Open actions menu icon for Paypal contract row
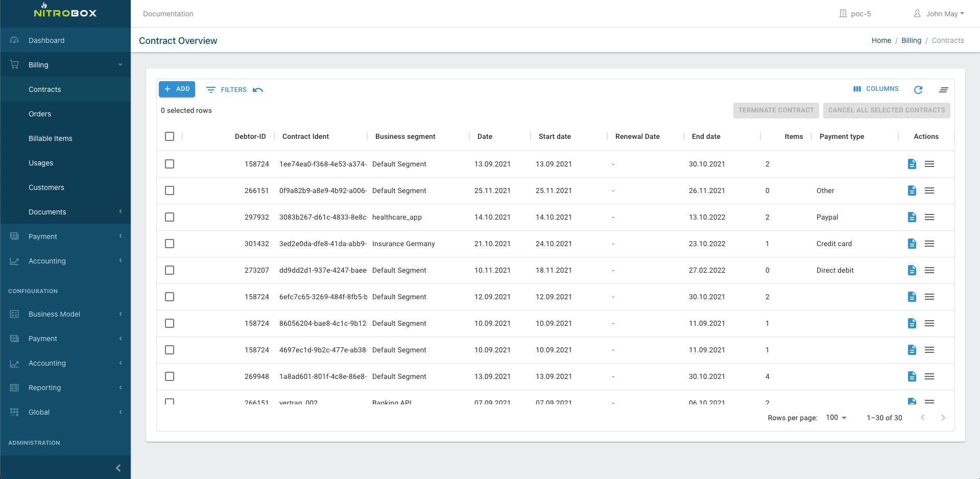Screen dimensions: 980x479 tap(929, 217)
